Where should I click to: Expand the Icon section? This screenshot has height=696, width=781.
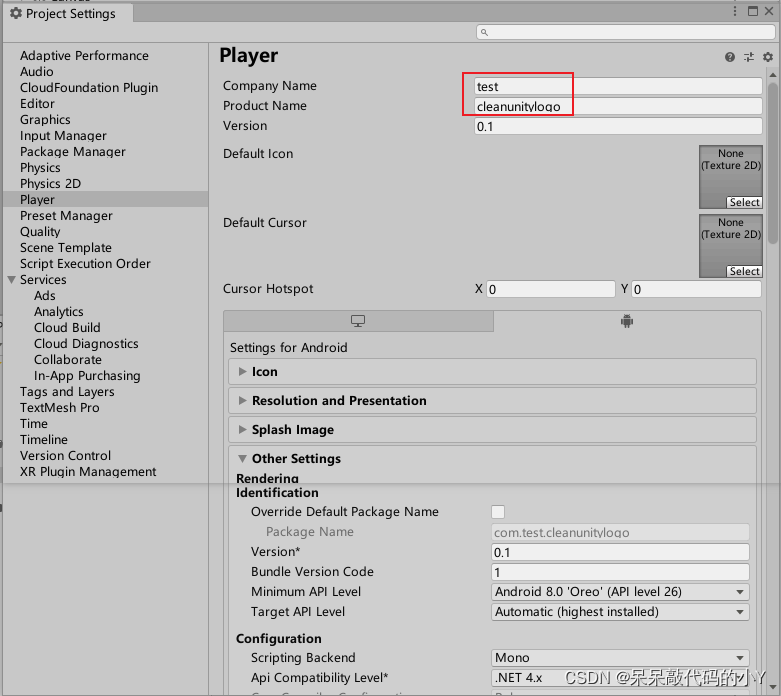(x=493, y=372)
